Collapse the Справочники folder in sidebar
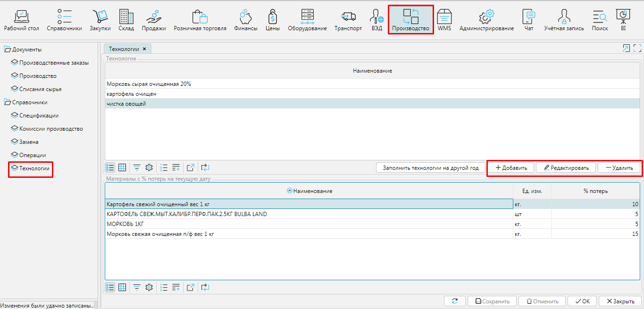 [x=8, y=102]
